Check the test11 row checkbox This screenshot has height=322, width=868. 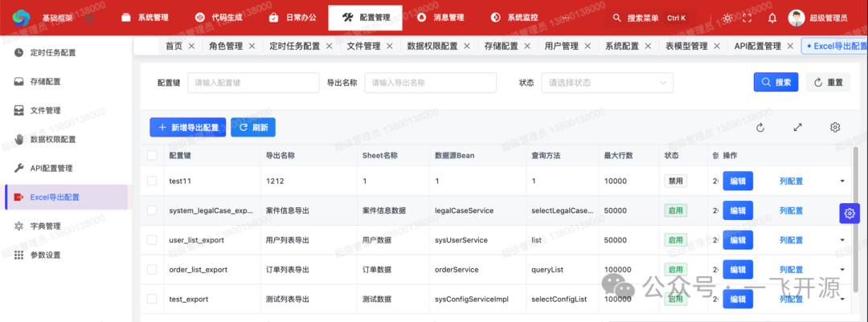click(152, 181)
